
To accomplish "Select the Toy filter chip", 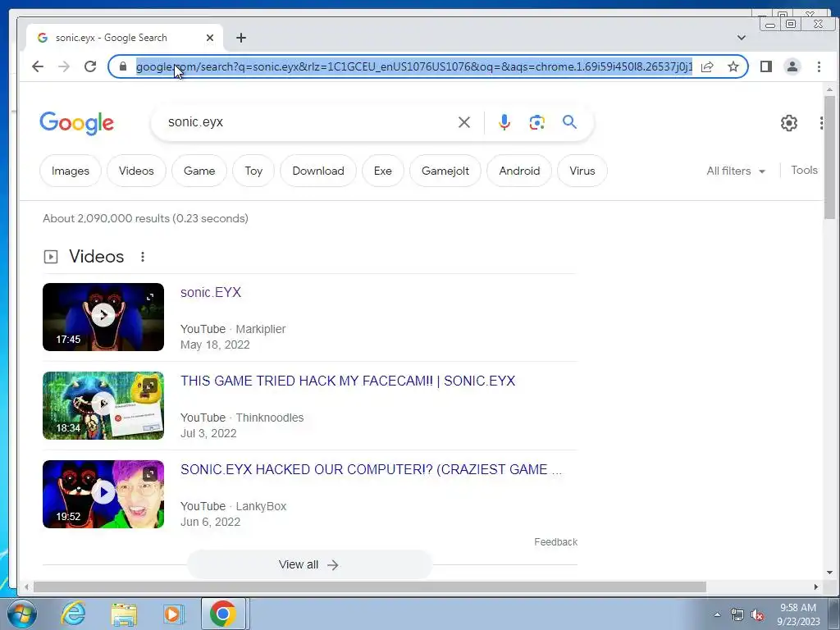I will click(x=253, y=171).
